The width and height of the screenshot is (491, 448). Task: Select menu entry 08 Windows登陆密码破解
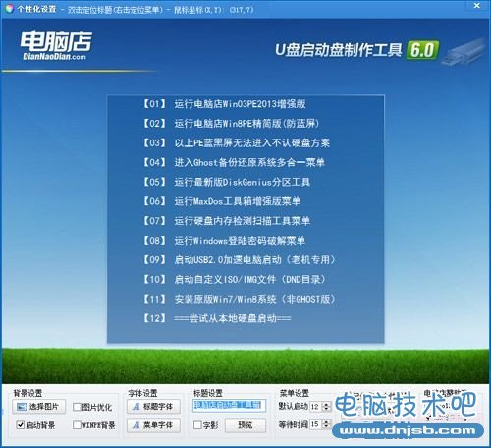pos(224,241)
